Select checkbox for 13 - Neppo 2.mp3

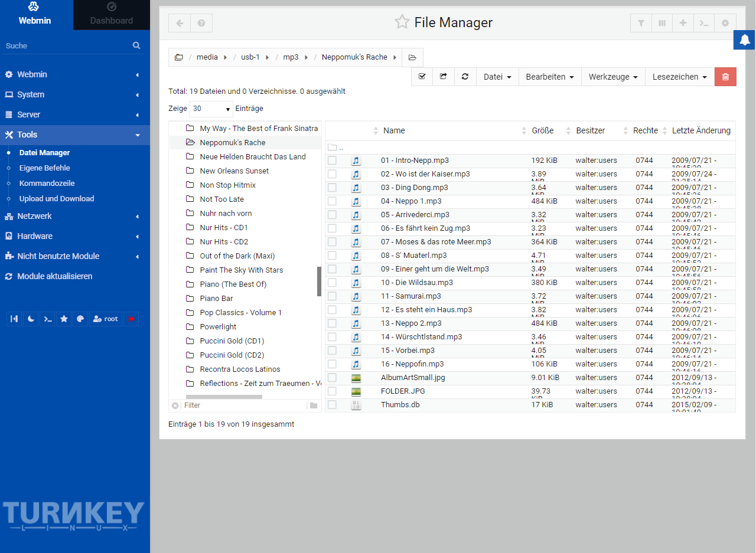point(332,323)
